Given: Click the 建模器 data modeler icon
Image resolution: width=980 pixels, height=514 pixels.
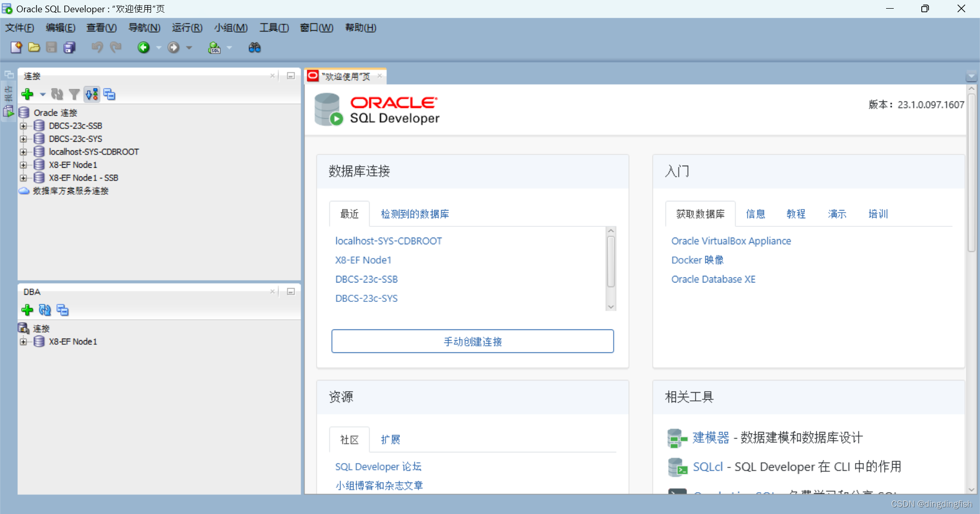Looking at the screenshot, I should click(677, 438).
